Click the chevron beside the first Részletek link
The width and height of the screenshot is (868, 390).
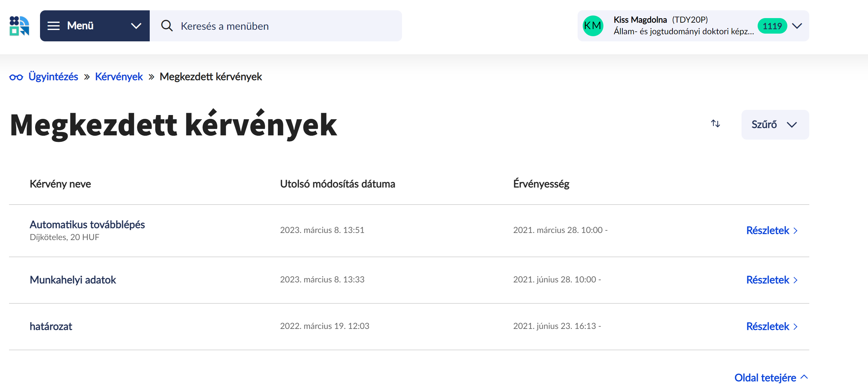[x=795, y=230]
